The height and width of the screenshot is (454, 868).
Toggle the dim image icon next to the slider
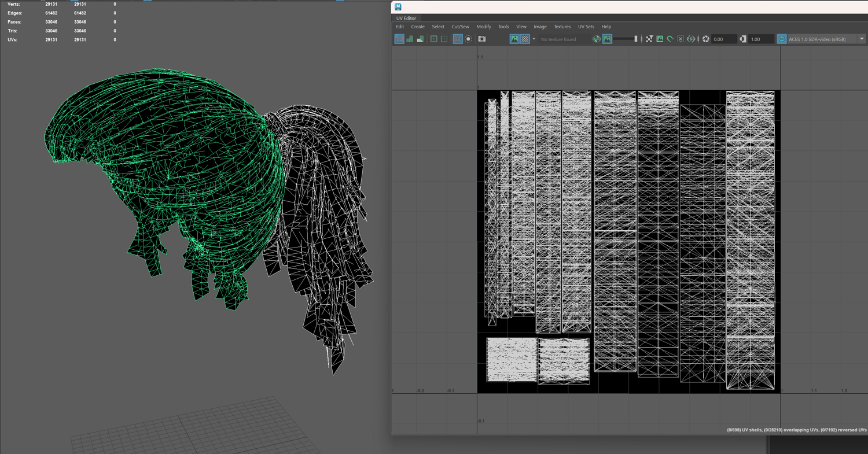pyautogui.click(x=607, y=39)
